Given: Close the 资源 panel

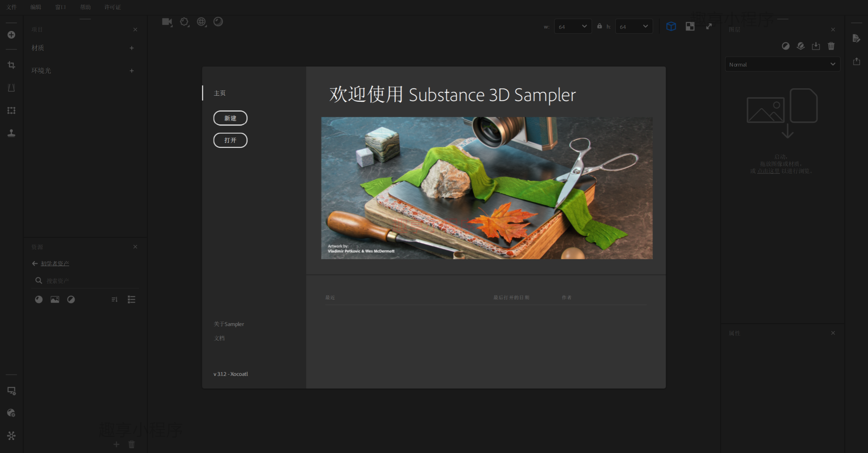Looking at the screenshot, I should tap(135, 247).
